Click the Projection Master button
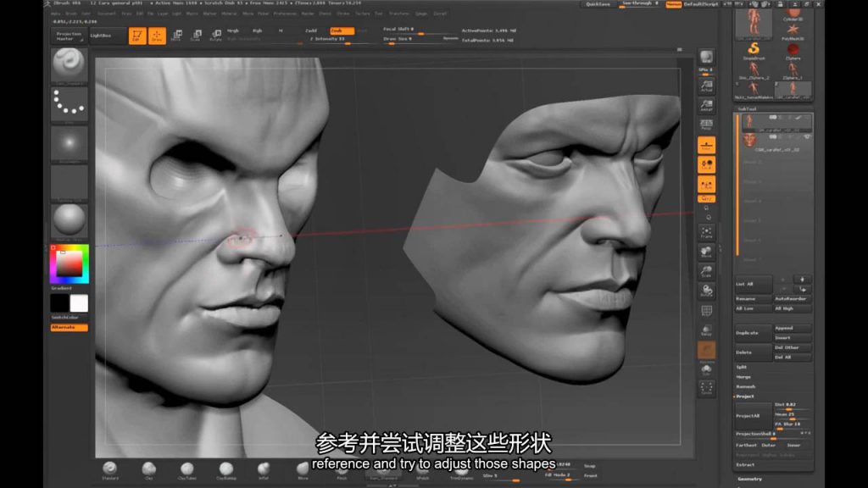 pos(70,36)
